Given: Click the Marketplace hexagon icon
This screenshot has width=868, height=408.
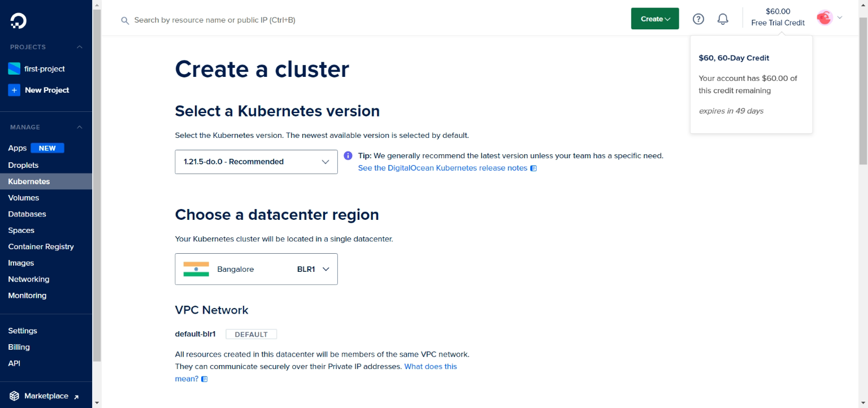Looking at the screenshot, I should [x=14, y=396].
